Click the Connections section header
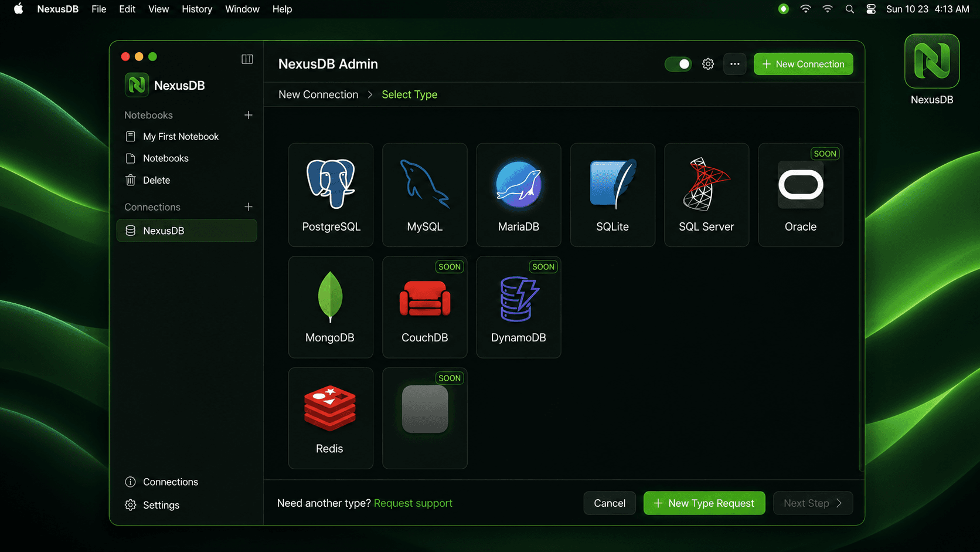The width and height of the screenshot is (980, 552). coord(152,207)
